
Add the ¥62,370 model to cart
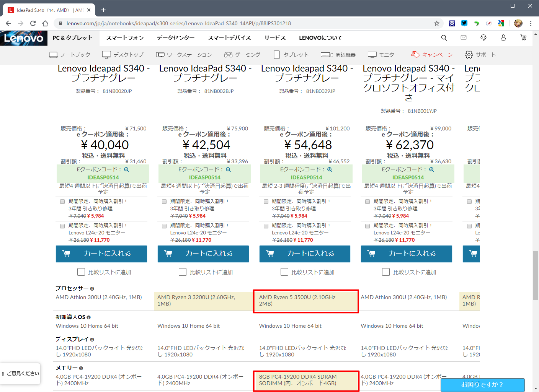tap(407, 254)
